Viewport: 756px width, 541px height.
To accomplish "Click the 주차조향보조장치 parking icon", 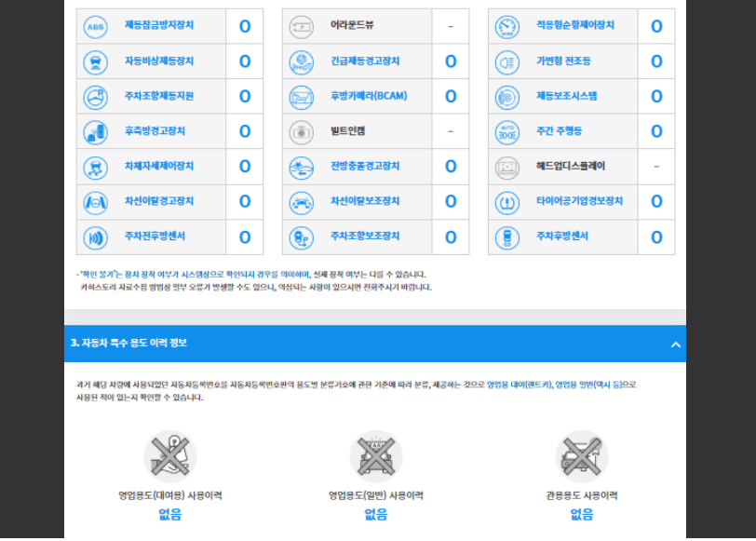I will 302,238.
